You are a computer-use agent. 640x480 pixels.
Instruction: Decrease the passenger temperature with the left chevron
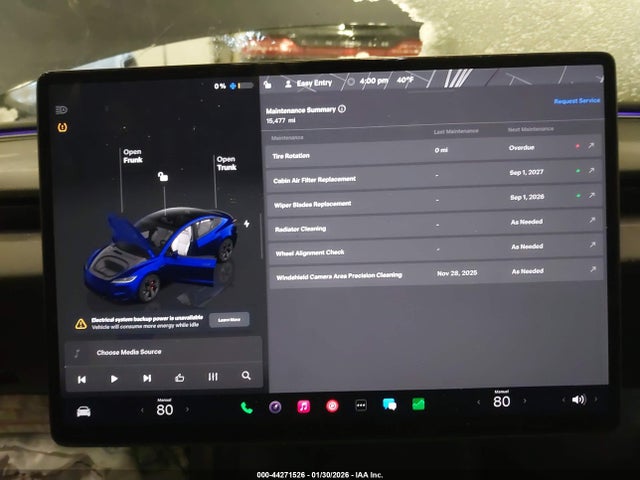479,402
